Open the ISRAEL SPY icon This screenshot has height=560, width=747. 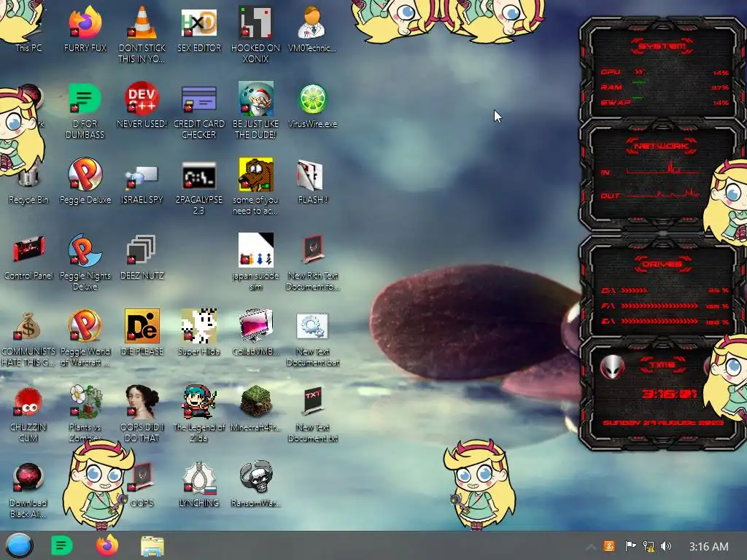[142, 177]
